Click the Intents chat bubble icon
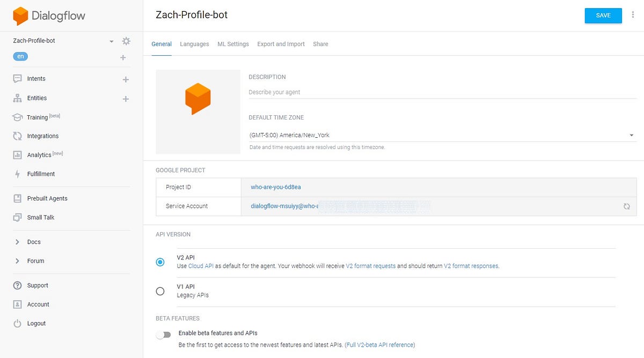This screenshot has height=358, width=644. pos(17,79)
